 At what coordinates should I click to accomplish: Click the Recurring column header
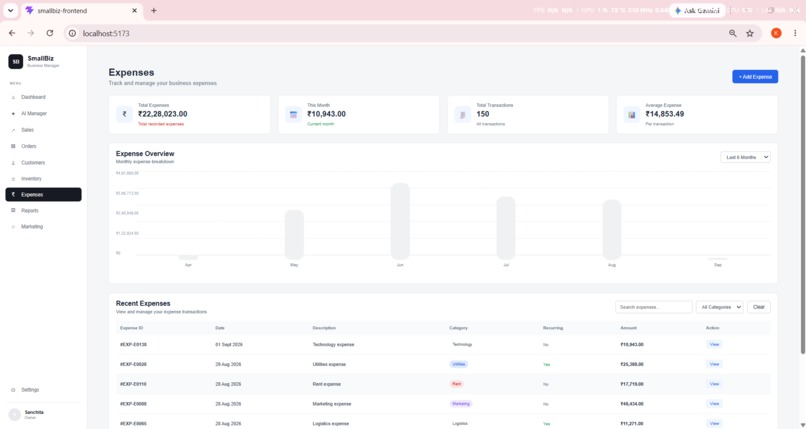[x=553, y=328]
